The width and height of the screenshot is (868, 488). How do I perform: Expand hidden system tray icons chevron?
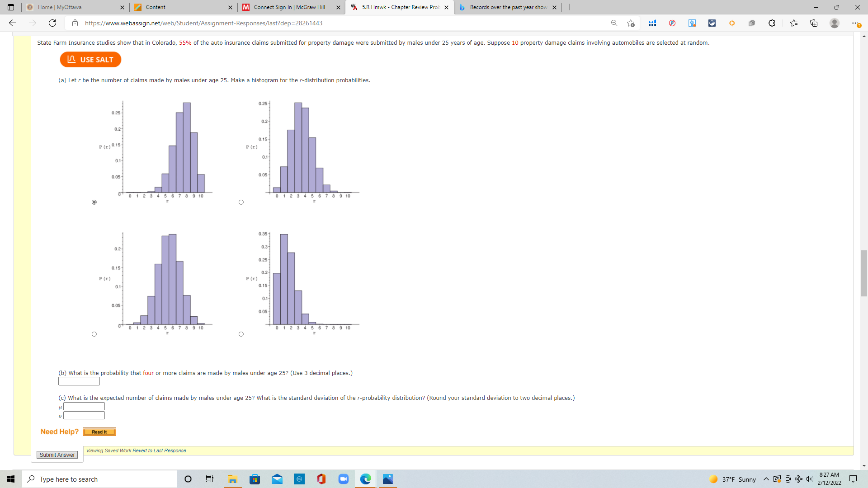pyautogui.click(x=766, y=479)
